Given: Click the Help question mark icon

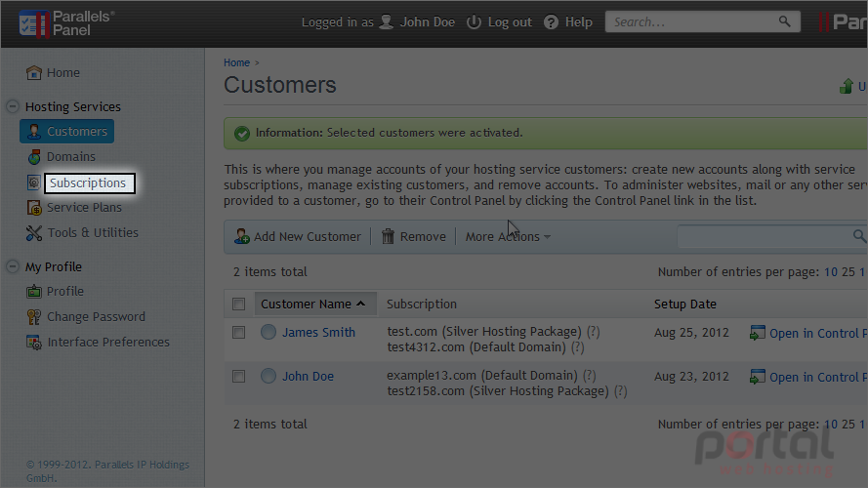Looking at the screenshot, I should click(551, 22).
